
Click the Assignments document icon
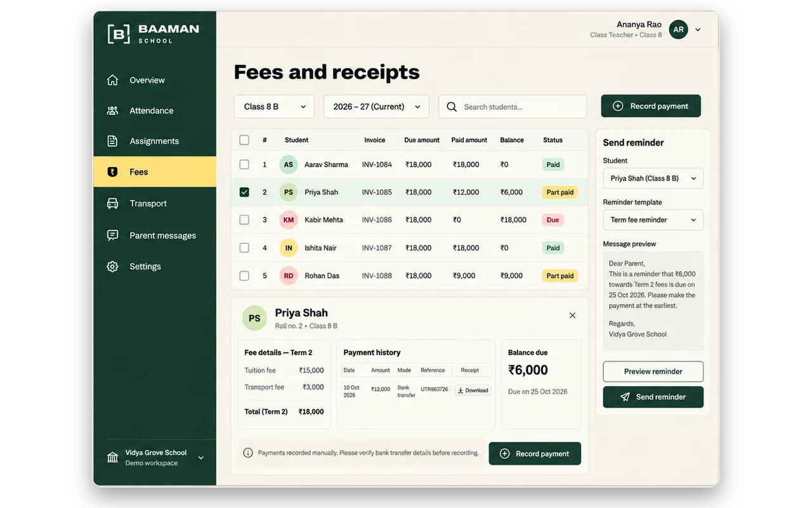click(x=113, y=141)
